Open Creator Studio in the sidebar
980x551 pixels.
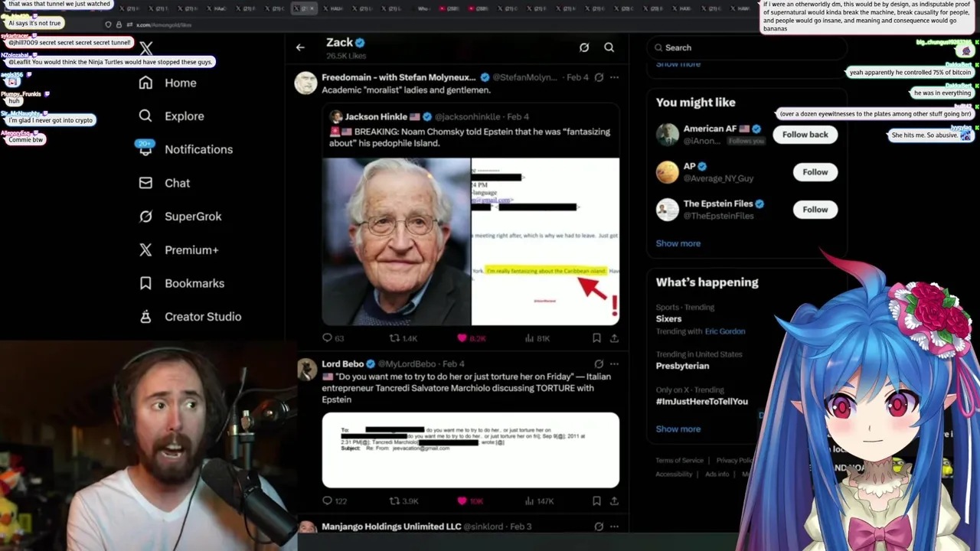pos(190,317)
